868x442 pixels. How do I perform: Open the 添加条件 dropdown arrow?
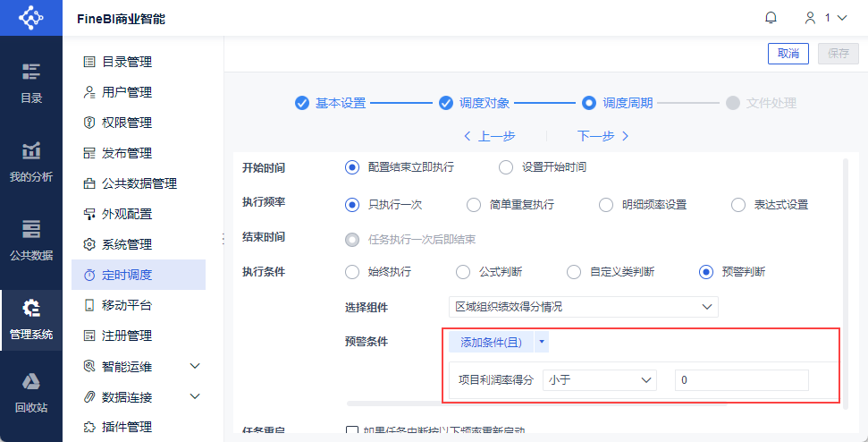point(542,343)
